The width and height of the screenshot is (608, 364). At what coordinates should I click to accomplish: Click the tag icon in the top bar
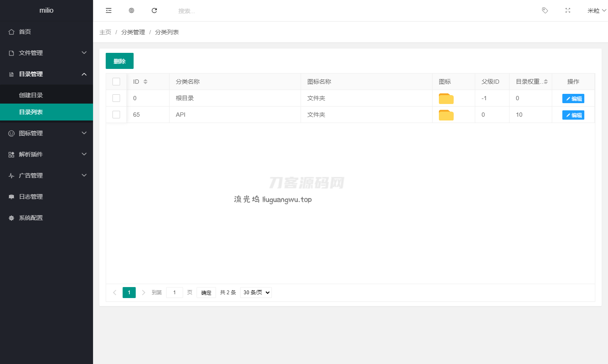545,11
